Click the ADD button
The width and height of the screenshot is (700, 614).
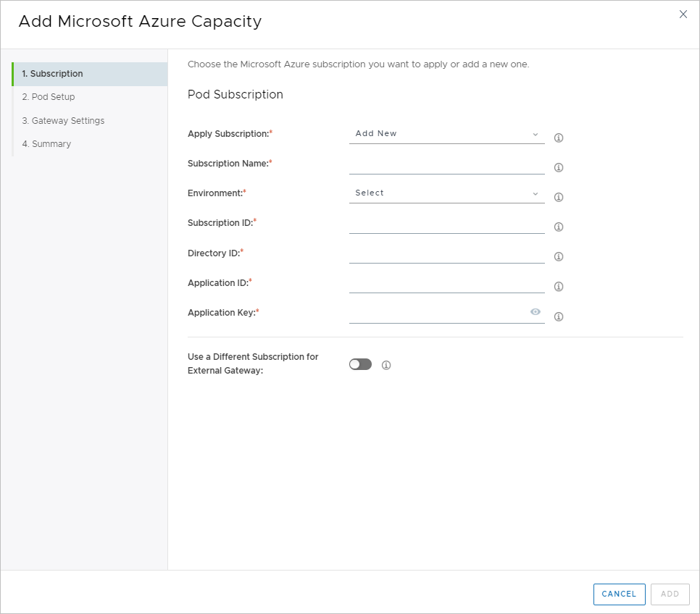(x=670, y=594)
